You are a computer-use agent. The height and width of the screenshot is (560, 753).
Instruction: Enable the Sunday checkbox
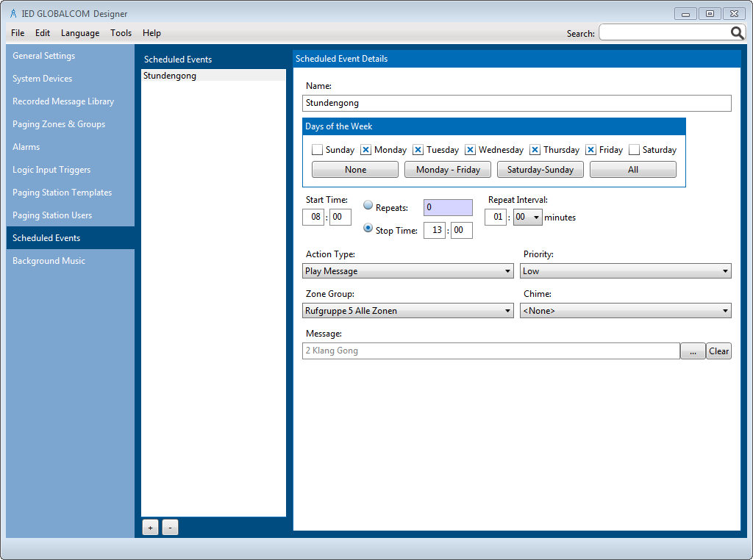coord(318,150)
